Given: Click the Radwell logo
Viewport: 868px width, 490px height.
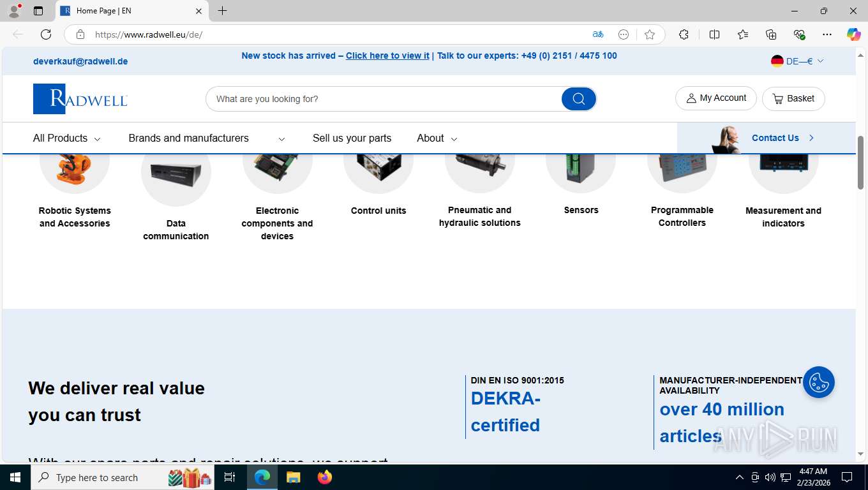Looking at the screenshot, I should point(80,99).
